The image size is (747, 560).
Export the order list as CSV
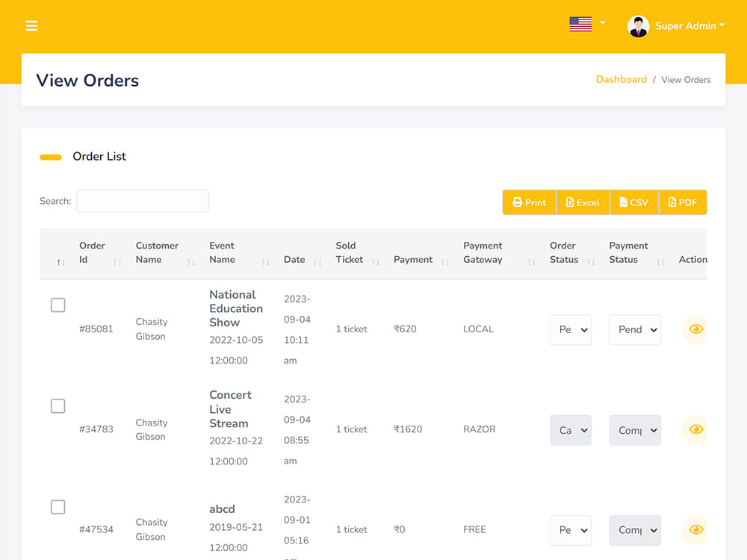coord(634,202)
